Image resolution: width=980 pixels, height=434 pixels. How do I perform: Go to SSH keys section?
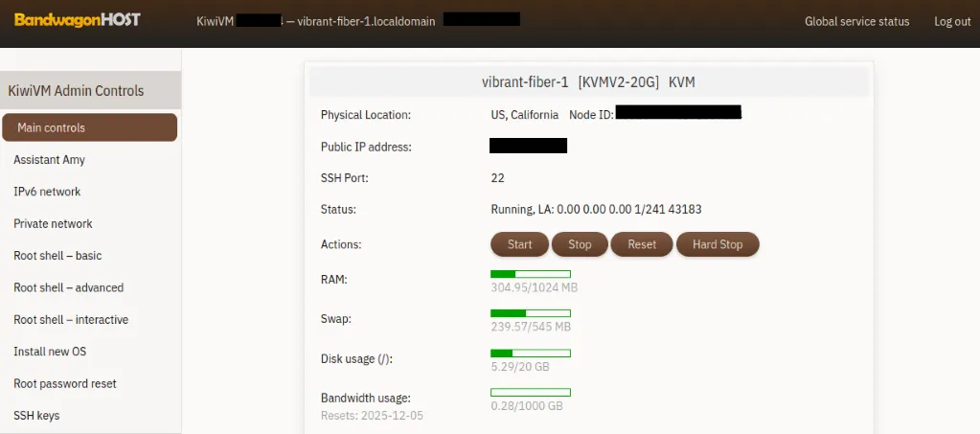tap(36, 416)
